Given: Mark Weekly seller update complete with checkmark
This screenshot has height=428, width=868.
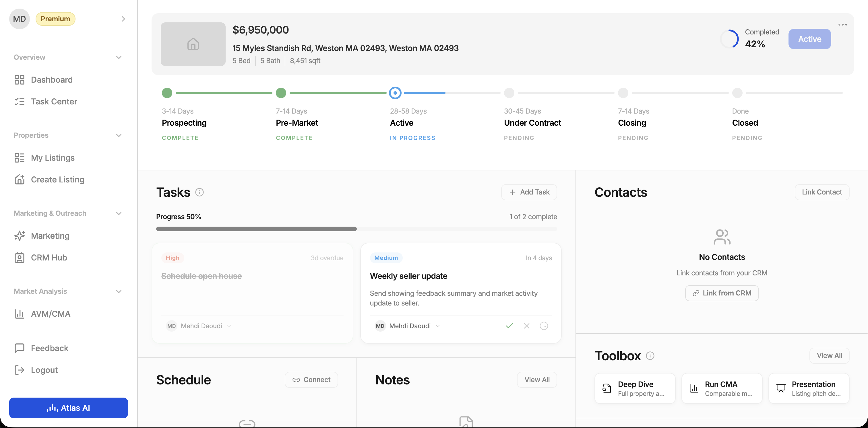Looking at the screenshot, I should point(509,326).
